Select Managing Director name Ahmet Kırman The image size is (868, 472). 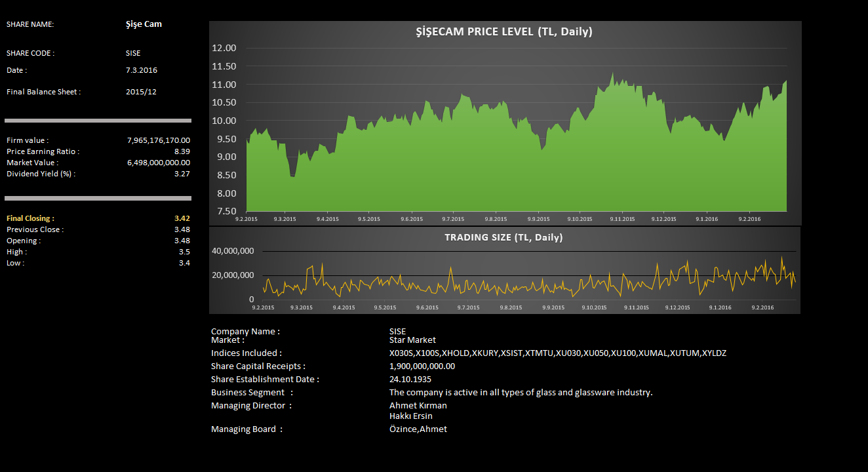pyautogui.click(x=418, y=406)
